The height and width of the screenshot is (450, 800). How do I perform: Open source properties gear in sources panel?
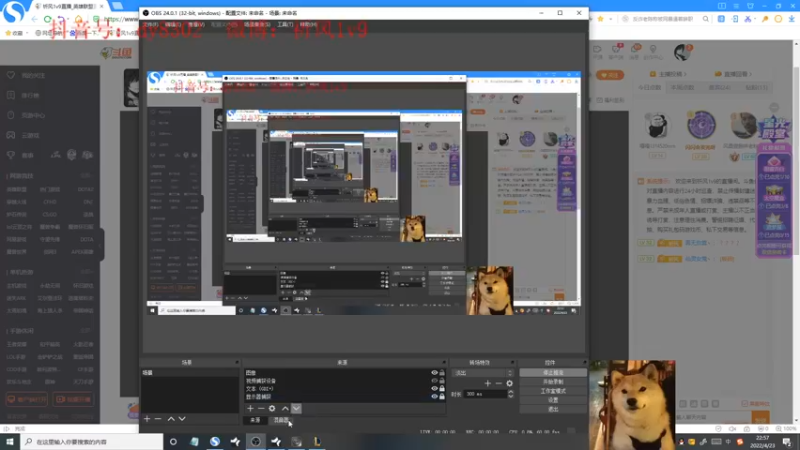point(272,408)
